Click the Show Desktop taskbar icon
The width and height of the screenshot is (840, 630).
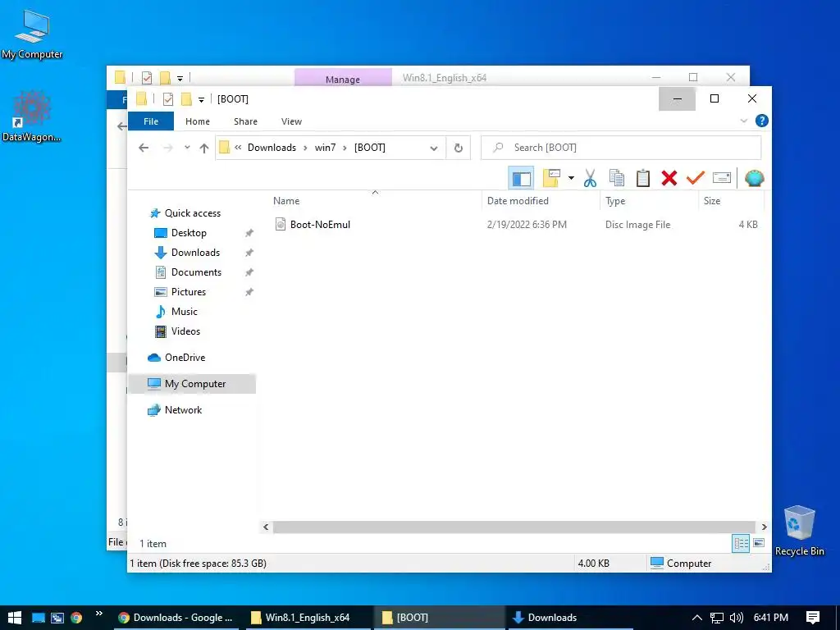(38, 618)
